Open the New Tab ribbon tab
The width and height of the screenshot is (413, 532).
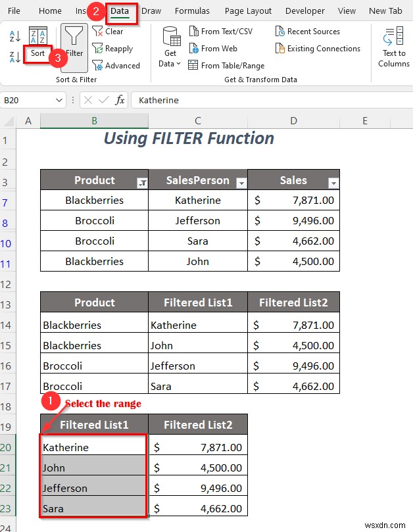pos(385,11)
